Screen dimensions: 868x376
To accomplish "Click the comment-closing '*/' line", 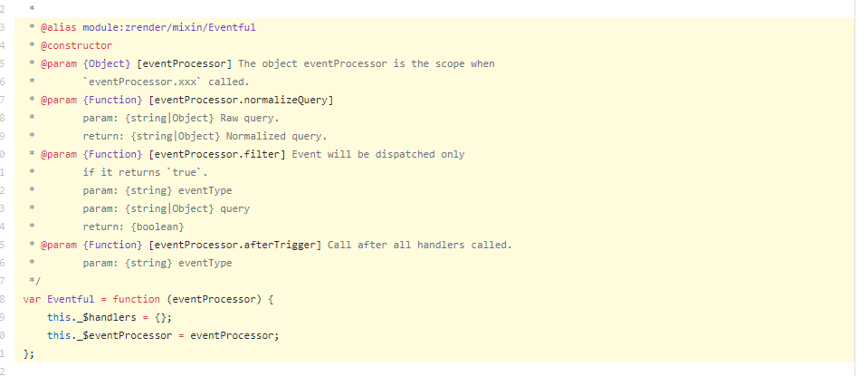I will 35,281.
